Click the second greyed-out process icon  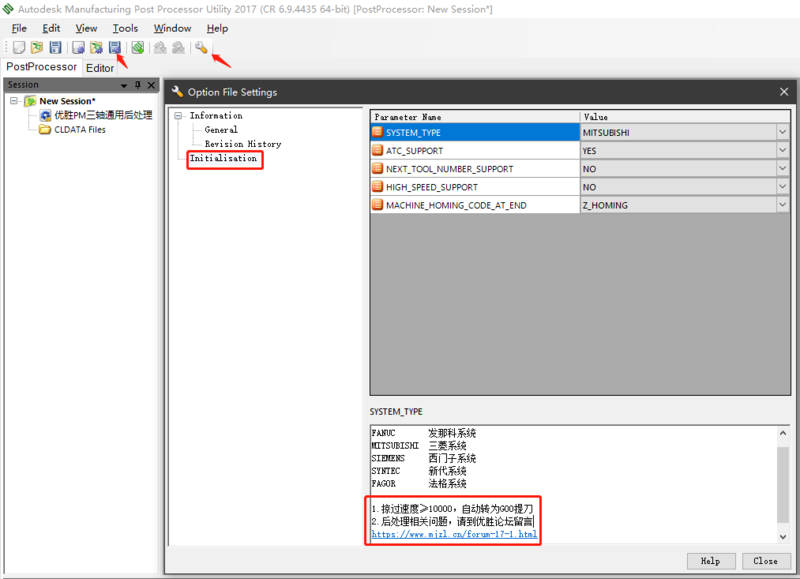click(x=178, y=47)
